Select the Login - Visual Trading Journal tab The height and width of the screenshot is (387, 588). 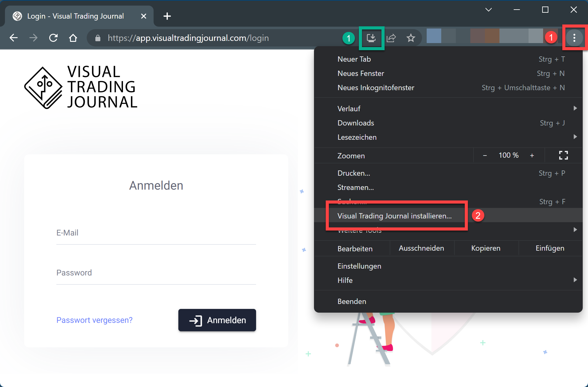point(79,16)
